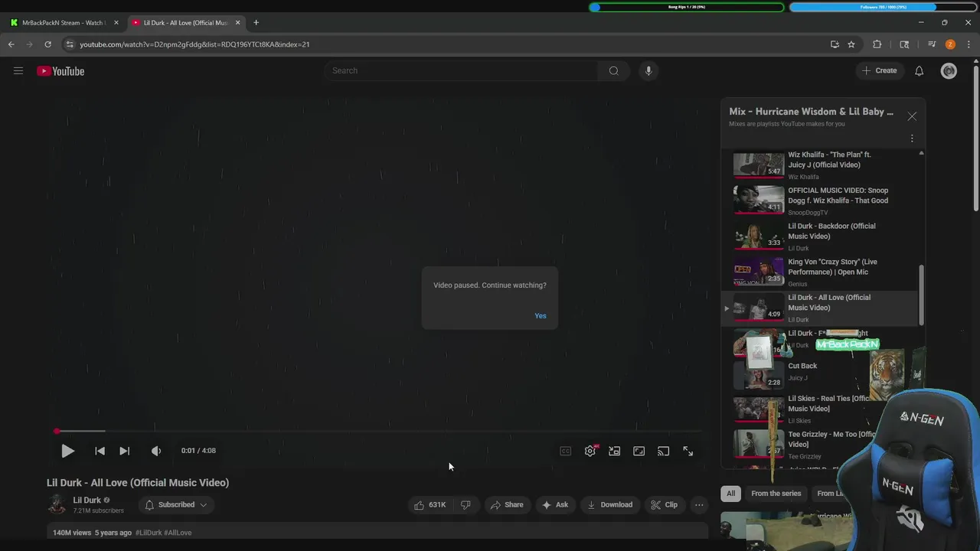Open the Mix playlist options menu
Screen dimensions: 980x551
coord(912,139)
